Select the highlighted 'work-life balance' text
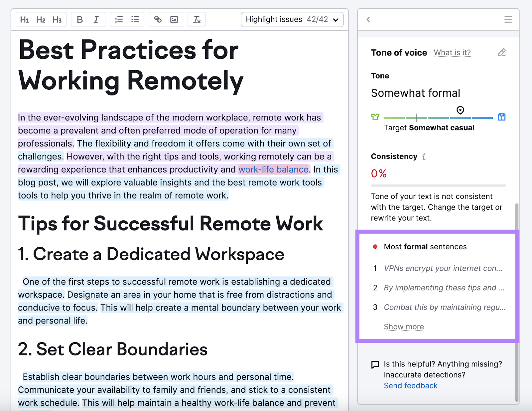The width and height of the screenshot is (532, 411). point(273,169)
